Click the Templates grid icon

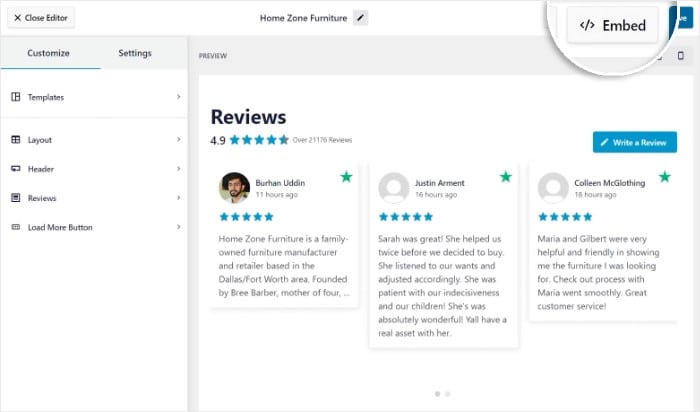click(x=16, y=97)
